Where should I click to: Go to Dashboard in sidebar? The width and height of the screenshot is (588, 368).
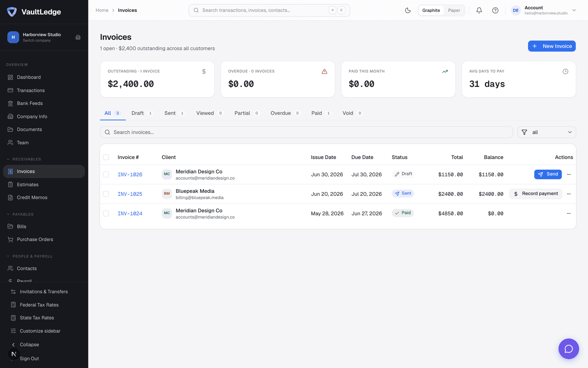pos(44,77)
